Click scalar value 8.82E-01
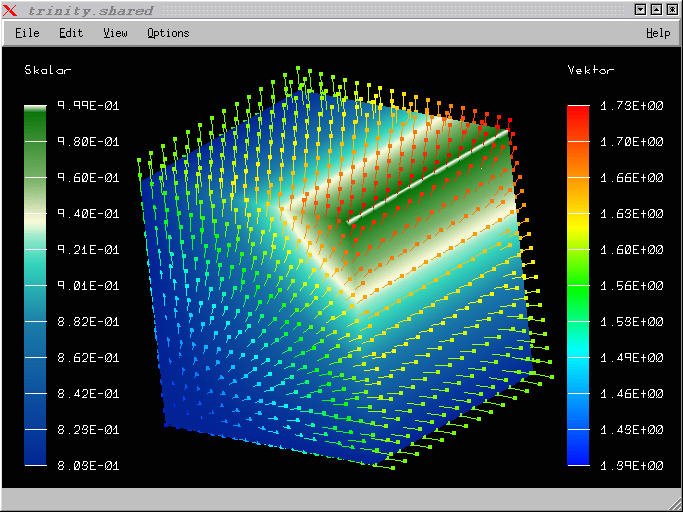The image size is (683, 512). (88, 322)
